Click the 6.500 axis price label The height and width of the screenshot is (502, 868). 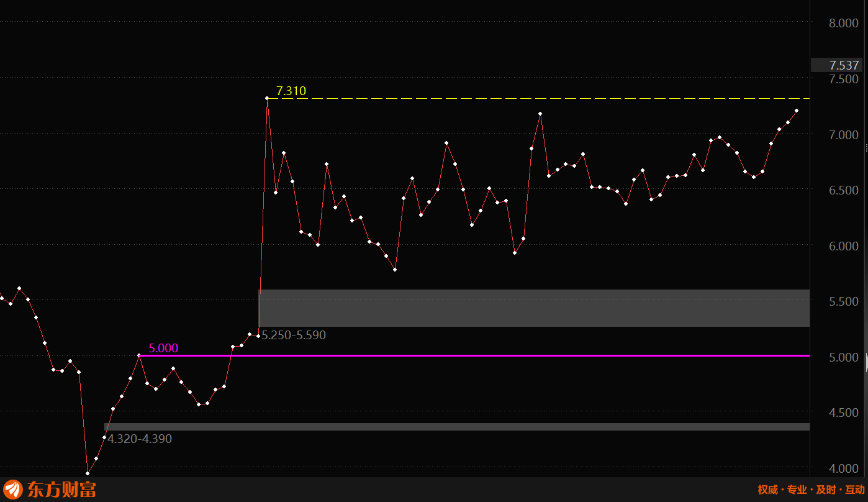point(844,190)
